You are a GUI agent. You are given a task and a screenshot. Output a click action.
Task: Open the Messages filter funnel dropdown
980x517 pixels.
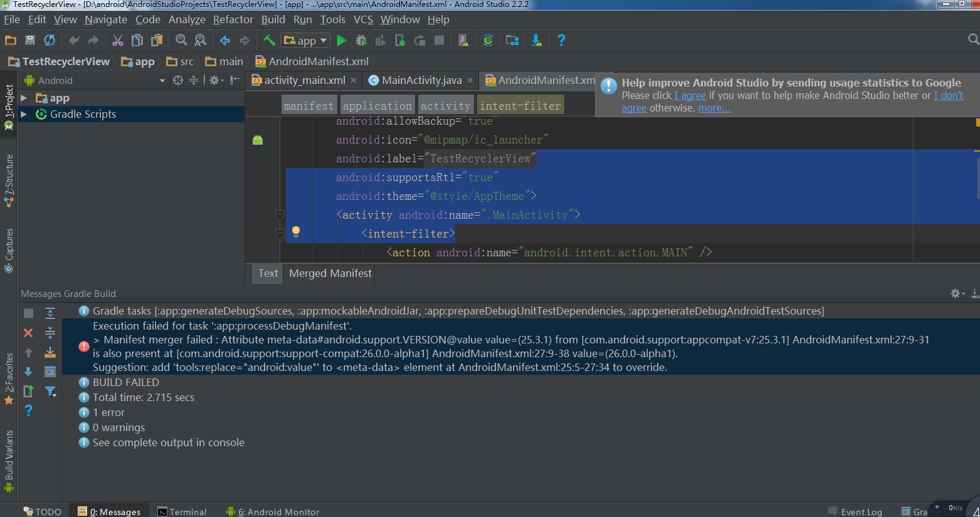[x=51, y=392]
